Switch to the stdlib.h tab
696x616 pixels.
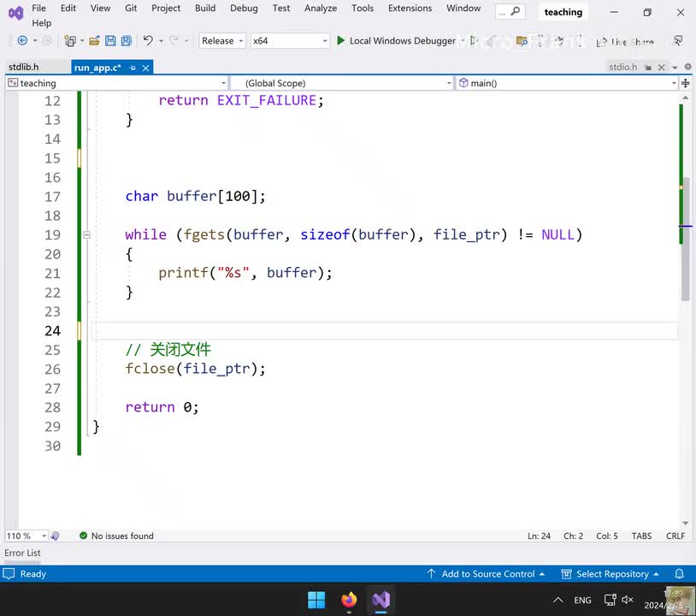click(x=24, y=67)
